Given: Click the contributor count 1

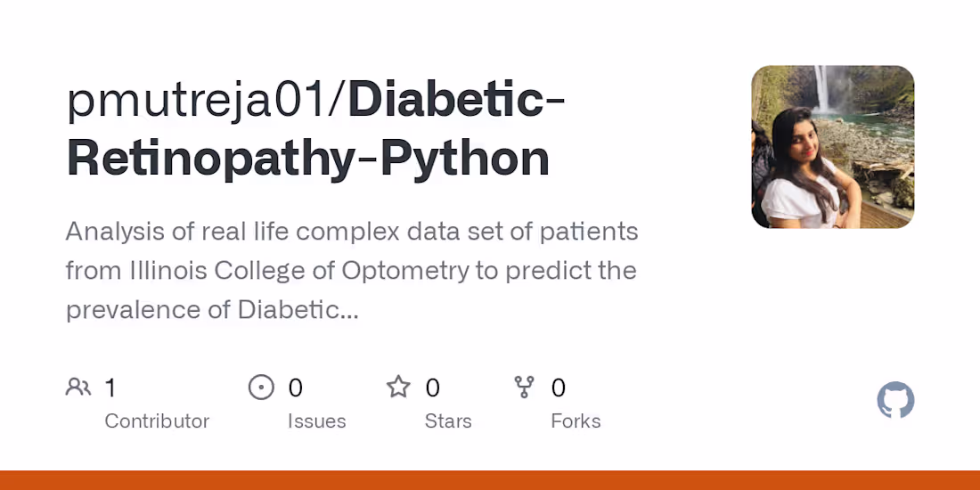Looking at the screenshot, I should pos(110,388).
